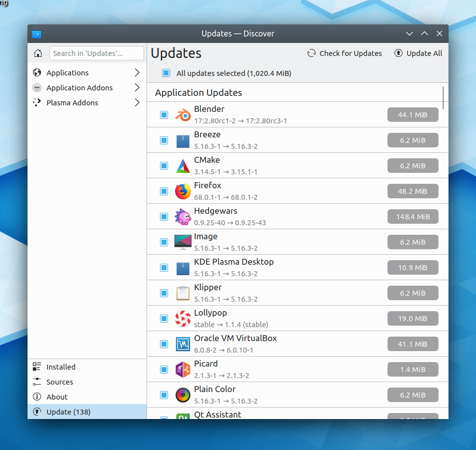
Task: Open the Installed page
Action: 87,367
